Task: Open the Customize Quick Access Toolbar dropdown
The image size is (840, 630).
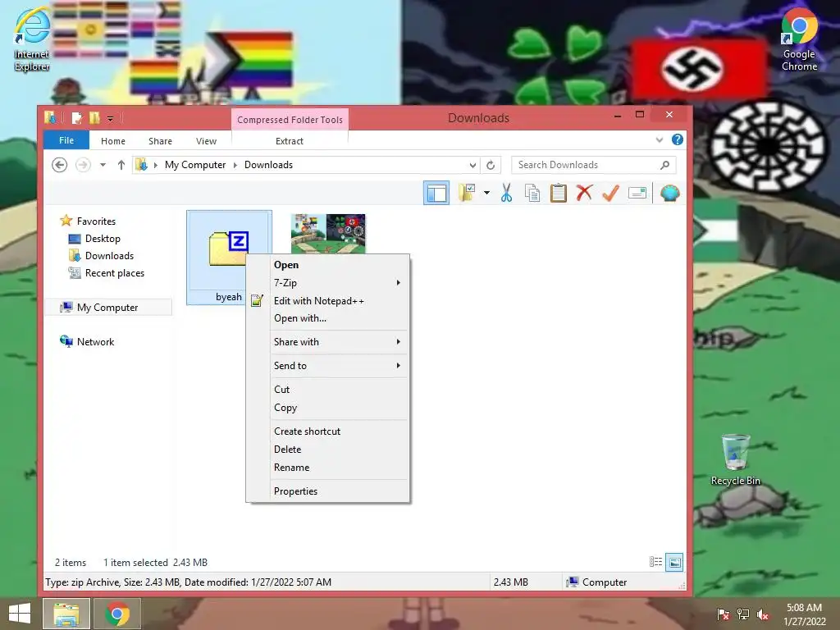Action: tap(110, 118)
